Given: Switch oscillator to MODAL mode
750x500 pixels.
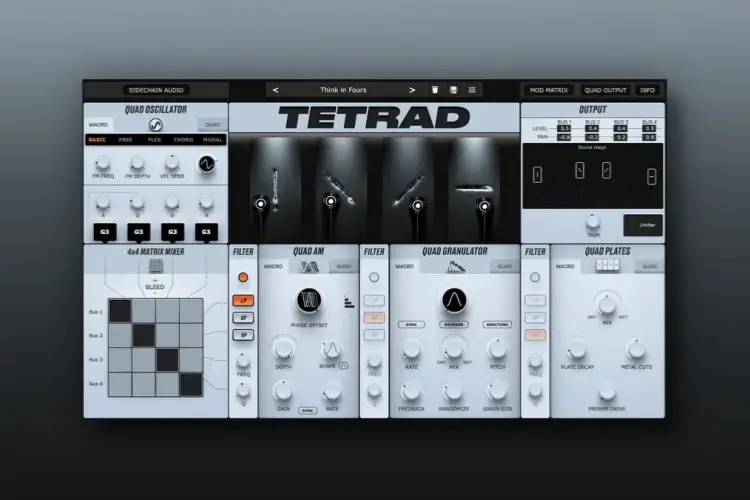Looking at the screenshot, I should [213, 140].
